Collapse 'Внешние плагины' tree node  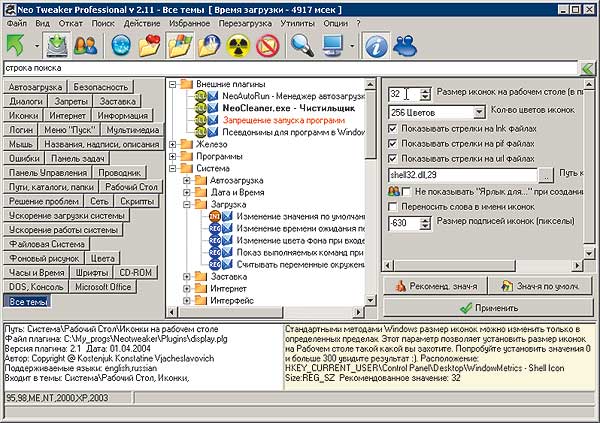[x=173, y=84]
